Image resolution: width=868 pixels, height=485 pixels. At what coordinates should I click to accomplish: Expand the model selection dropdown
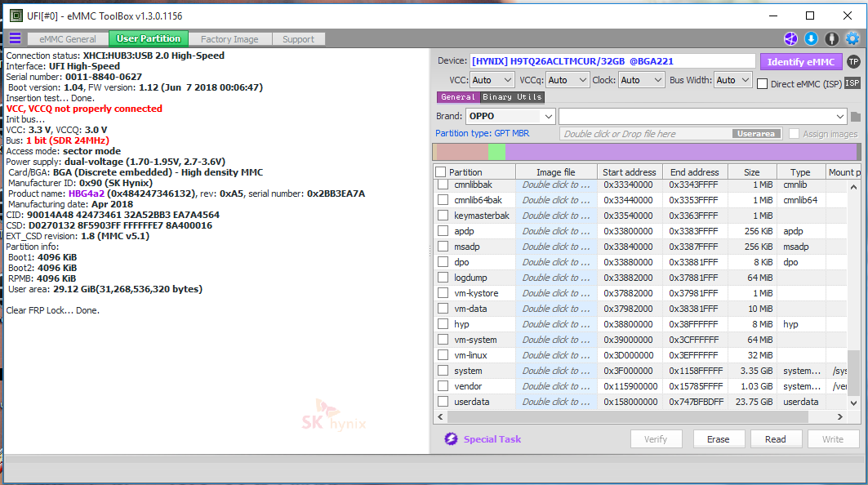[839, 116]
